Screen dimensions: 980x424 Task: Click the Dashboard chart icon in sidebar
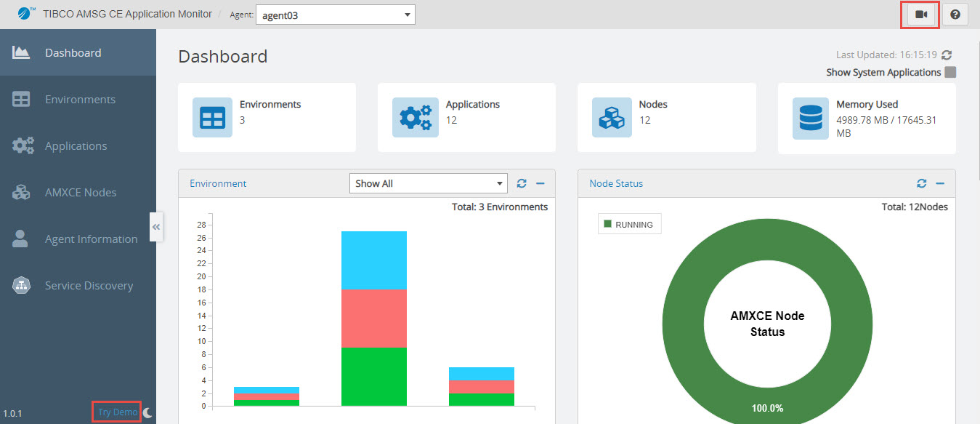(21, 52)
